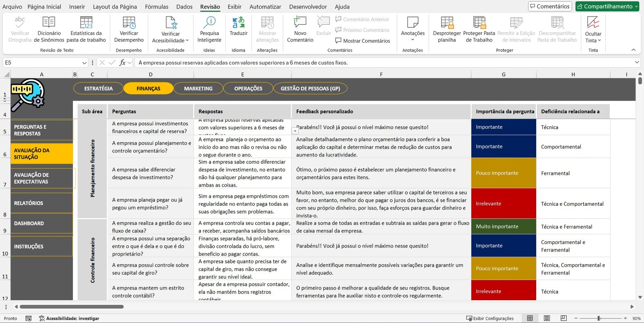Click Descompartilhar Pasta de Trabalho
The image size is (644, 323).
click(x=557, y=29)
